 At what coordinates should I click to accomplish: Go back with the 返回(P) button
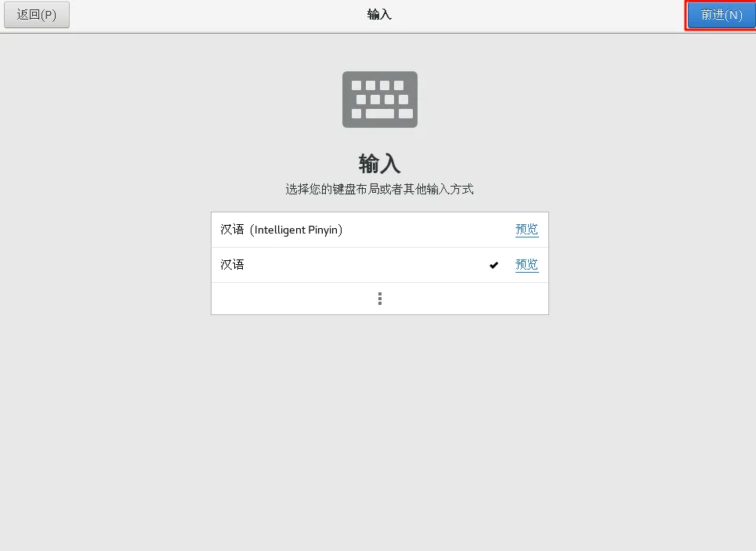[x=37, y=15]
